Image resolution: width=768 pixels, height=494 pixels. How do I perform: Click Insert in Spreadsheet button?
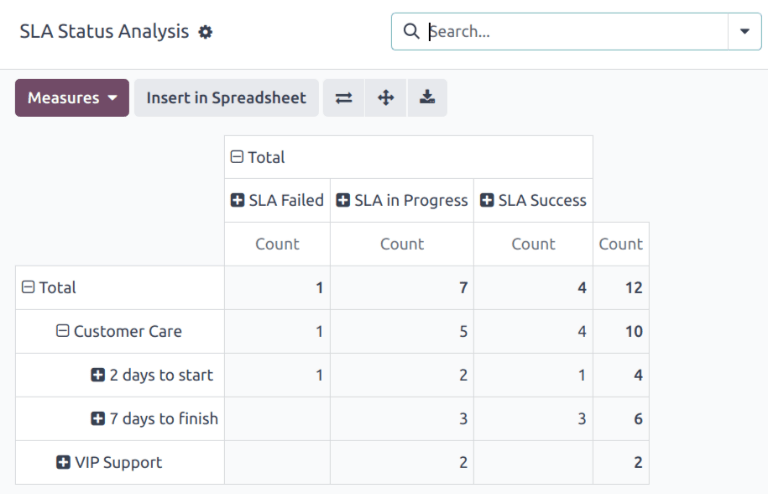226,98
